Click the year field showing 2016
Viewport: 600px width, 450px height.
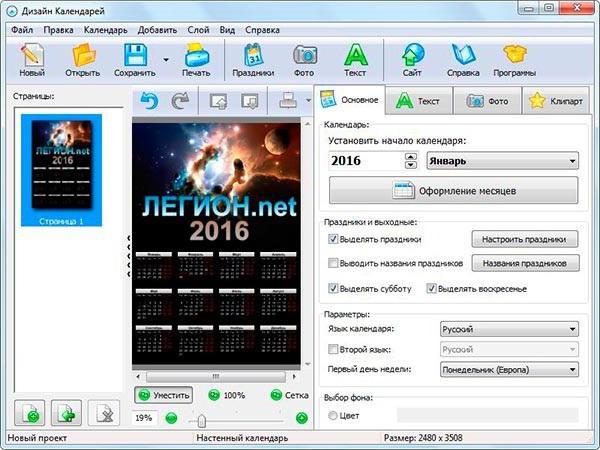coord(366,161)
